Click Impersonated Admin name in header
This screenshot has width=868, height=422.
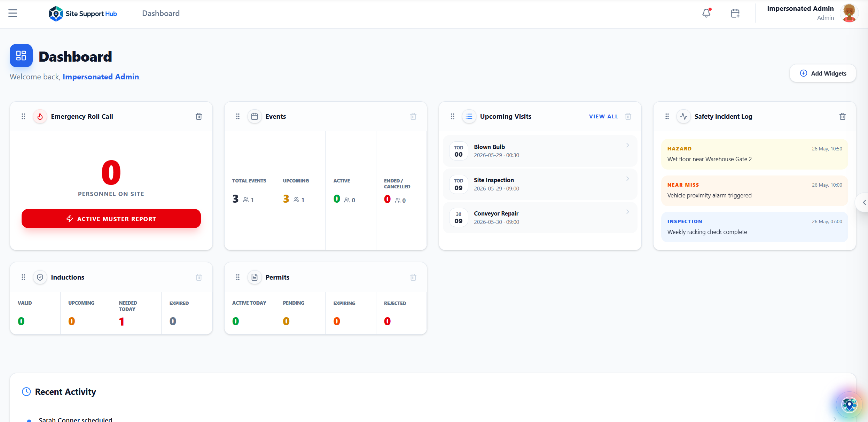[x=800, y=8]
